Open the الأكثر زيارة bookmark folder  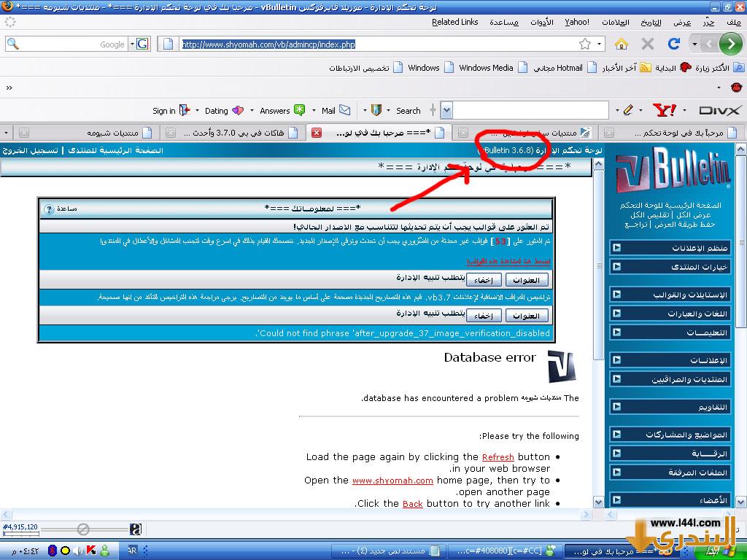(x=718, y=68)
